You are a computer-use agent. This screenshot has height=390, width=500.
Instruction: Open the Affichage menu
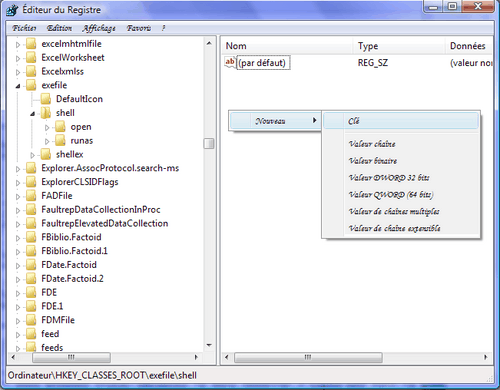tap(99, 28)
